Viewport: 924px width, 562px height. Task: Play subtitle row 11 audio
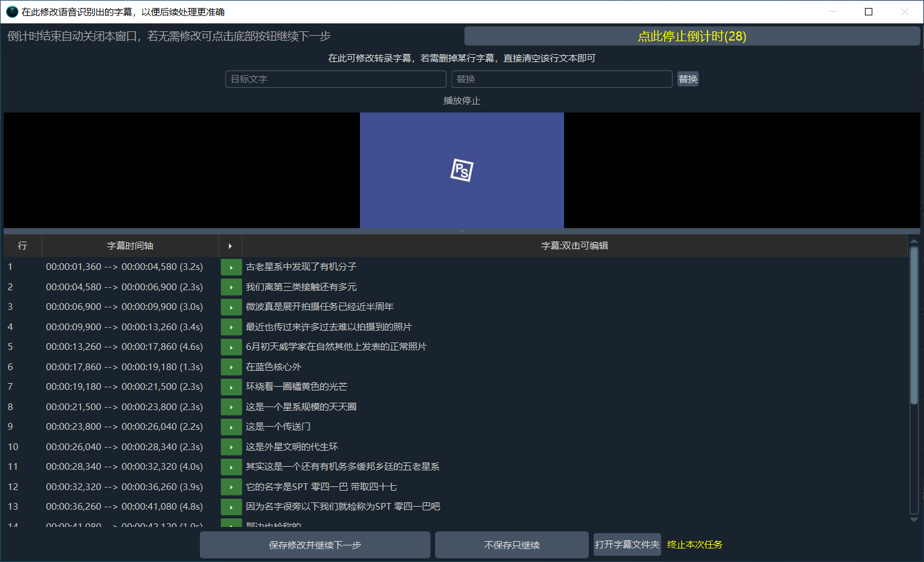tap(231, 467)
